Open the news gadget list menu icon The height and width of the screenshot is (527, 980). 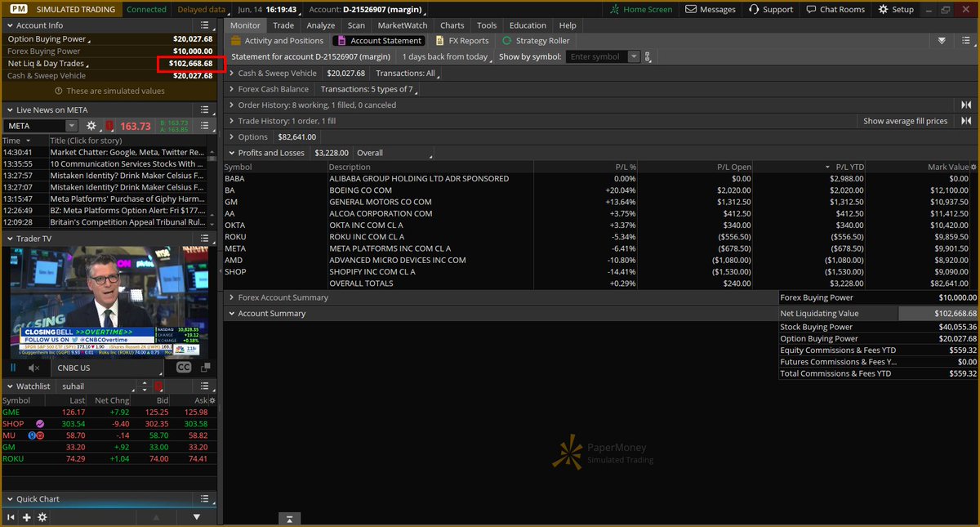click(x=206, y=126)
